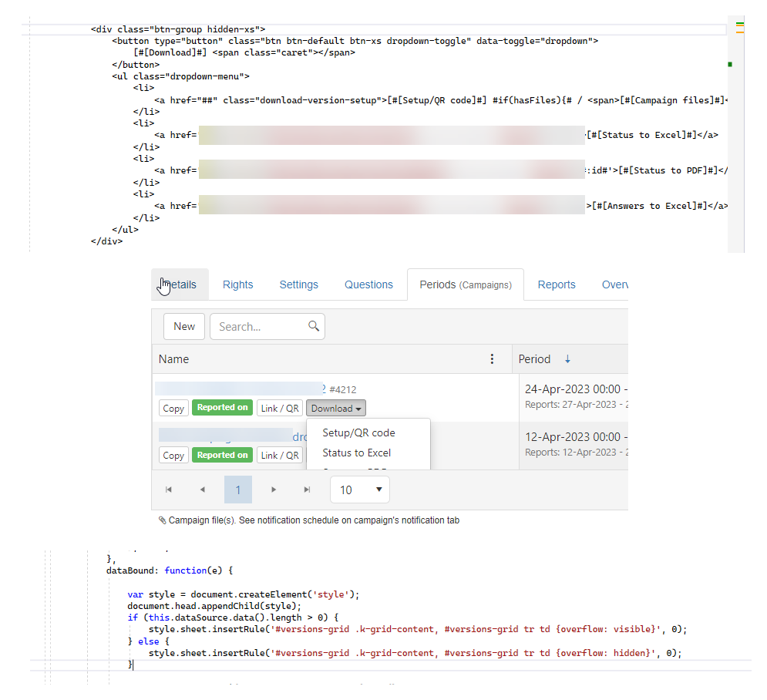The height and width of the screenshot is (700, 767).
Task: Go to the previous page arrow
Action: pyautogui.click(x=203, y=490)
